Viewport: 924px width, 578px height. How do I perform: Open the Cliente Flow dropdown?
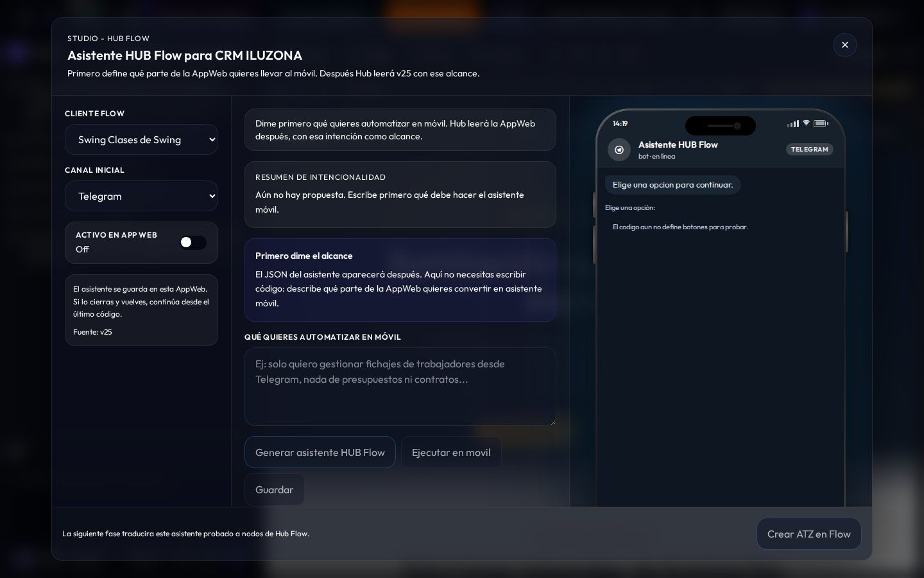(141, 139)
